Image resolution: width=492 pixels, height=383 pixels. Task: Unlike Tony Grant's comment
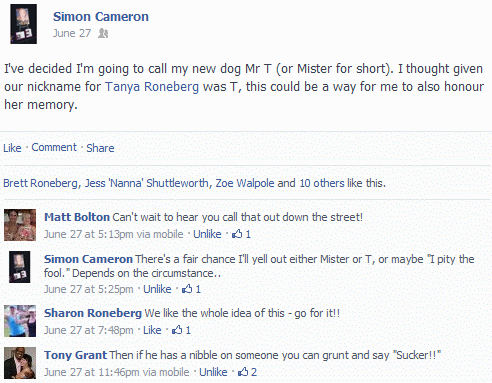click(x=213, y=372)
